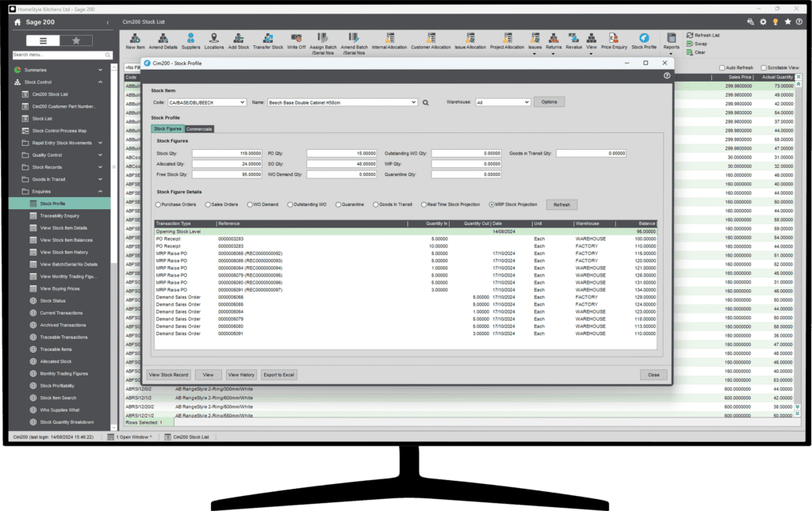Open Traceability Enquiry menu item
The image size is (812, 511).
point(59,215)
